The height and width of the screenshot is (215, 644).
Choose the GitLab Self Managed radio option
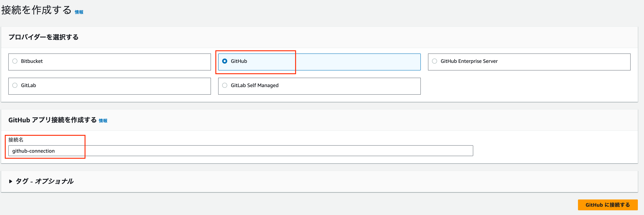[x=225, y=85]
